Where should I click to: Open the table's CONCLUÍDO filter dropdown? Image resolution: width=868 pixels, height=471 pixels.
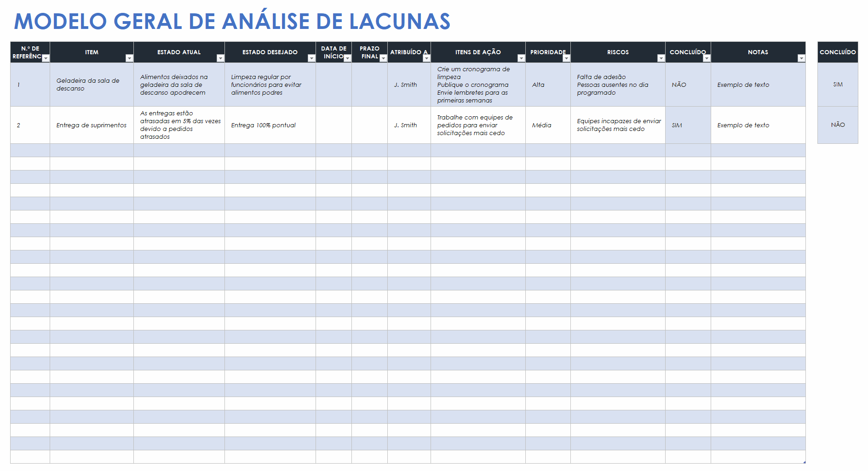pos(707,58)
